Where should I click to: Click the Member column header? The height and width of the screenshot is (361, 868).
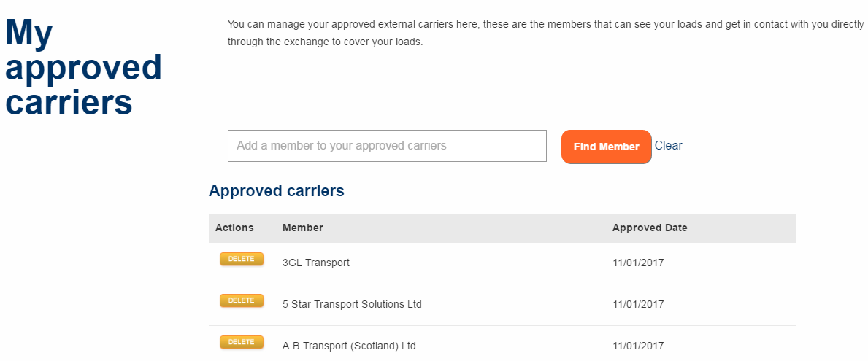point(302,228)
